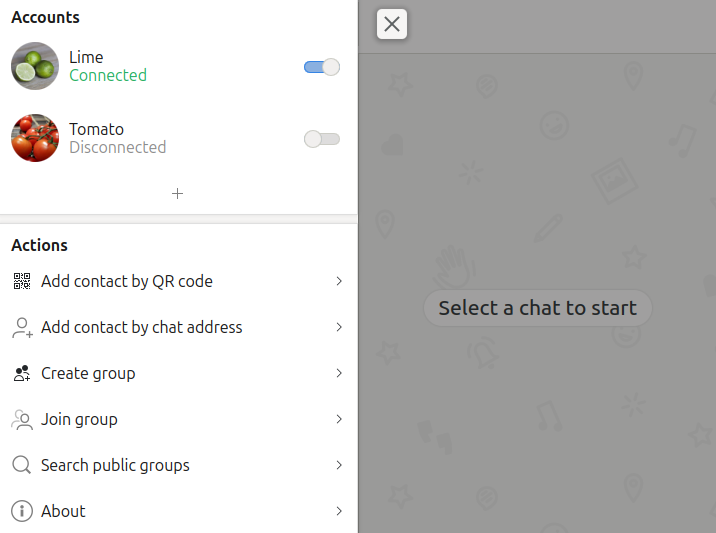Viewport: 716px width, 533px height.
Task: Click the Join group icon
Action: 22,419
